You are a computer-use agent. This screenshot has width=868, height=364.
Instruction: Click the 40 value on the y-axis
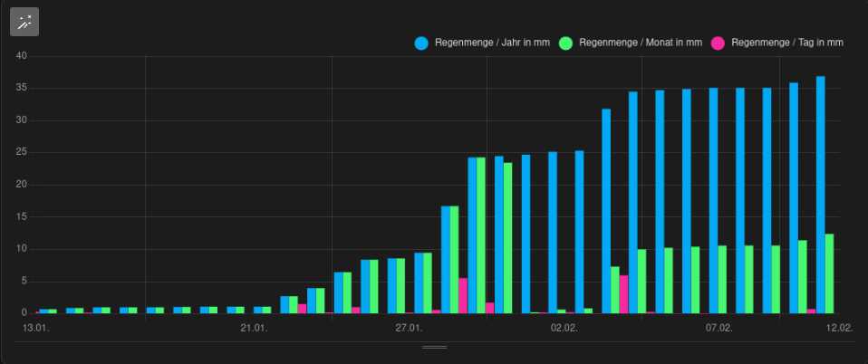click(22, 56)
